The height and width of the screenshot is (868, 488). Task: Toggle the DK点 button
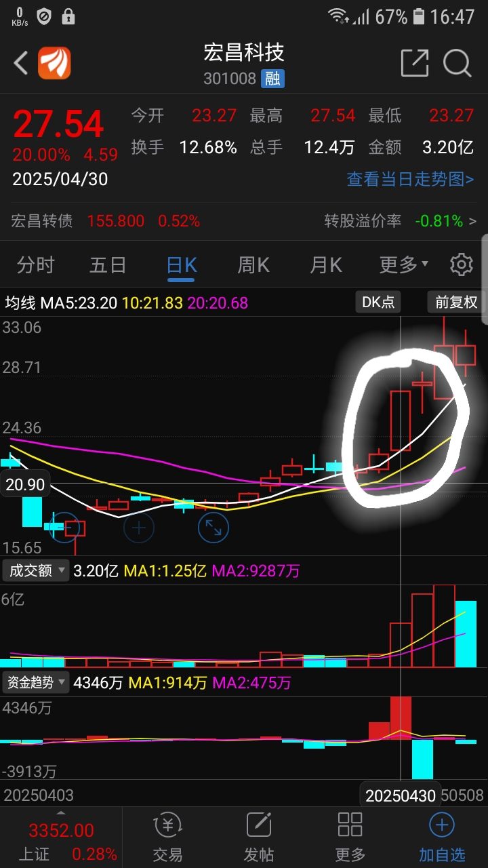point(378,302)
